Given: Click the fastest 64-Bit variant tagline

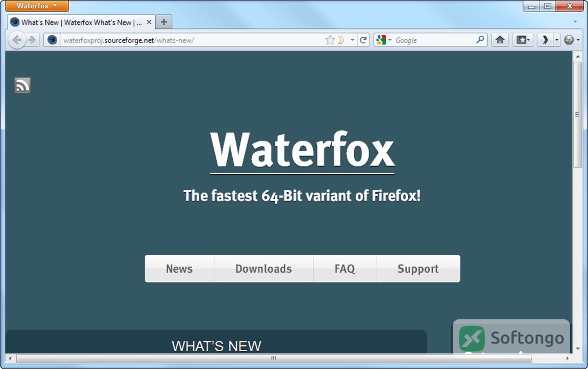Looking at the screenshot, I should (302, 196).
